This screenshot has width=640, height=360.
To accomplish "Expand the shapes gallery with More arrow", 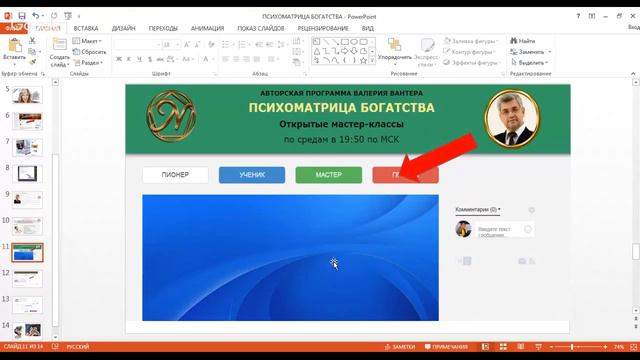I will coord(372,60).
